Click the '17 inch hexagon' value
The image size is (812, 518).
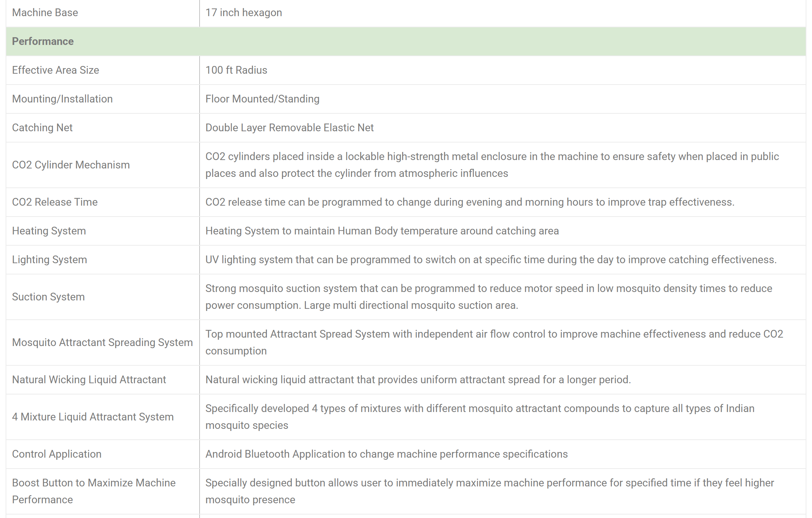click(x=243, y=13)
